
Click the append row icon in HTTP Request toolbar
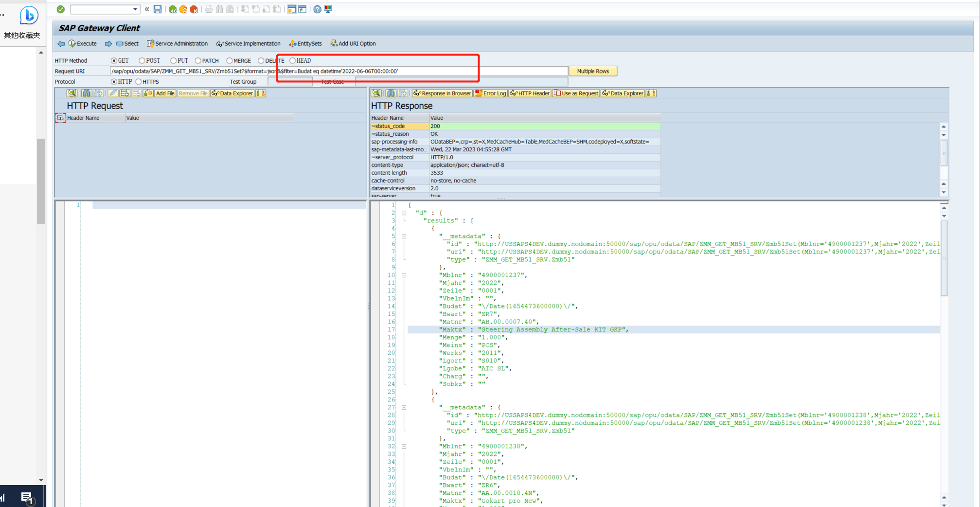pos(125,93)
